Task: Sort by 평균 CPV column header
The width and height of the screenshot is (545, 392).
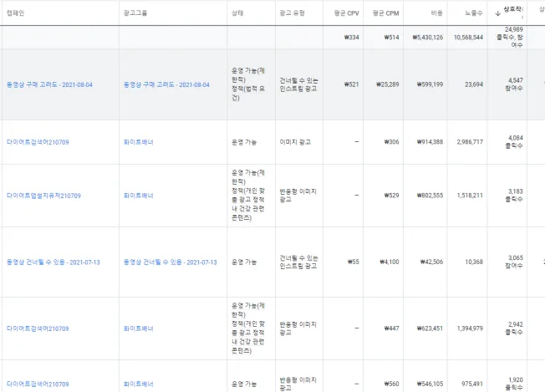Action: tap(346, 13)
